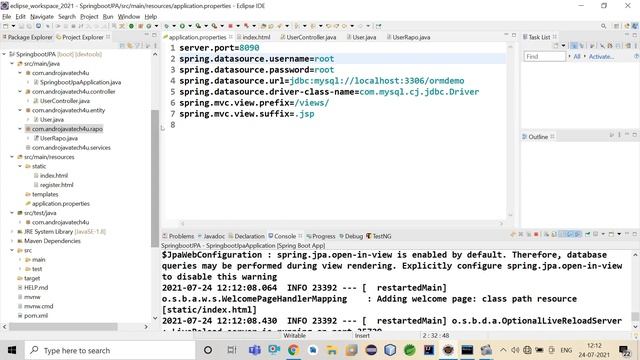The height and width of the screenshot is (360, 640).
Task: Open the File menu
Action: (7, 16)
